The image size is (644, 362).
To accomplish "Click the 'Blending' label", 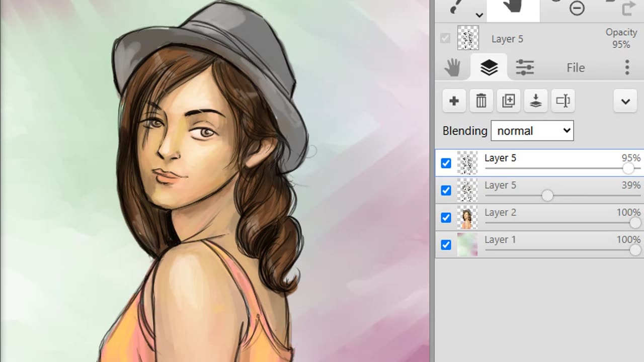I will pos(465,131).
